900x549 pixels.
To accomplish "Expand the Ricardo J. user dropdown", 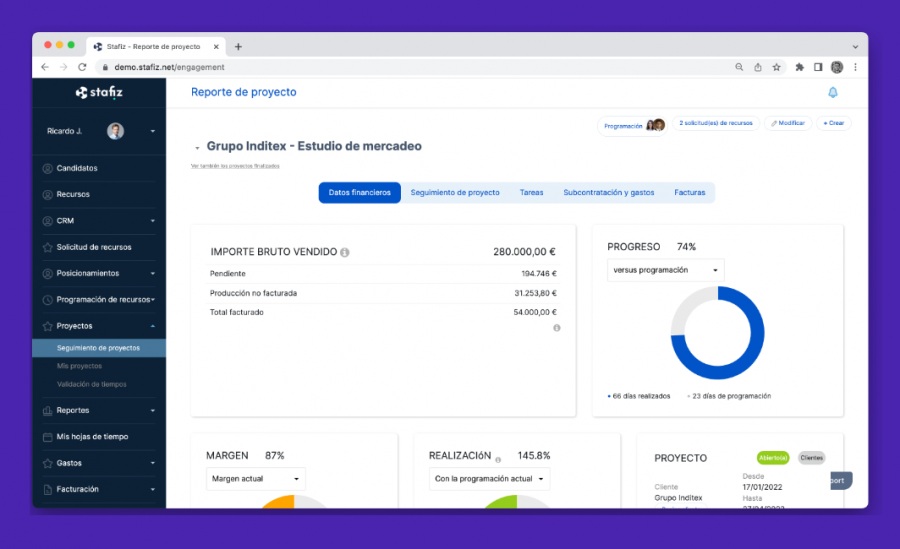I will click(153, 132).
